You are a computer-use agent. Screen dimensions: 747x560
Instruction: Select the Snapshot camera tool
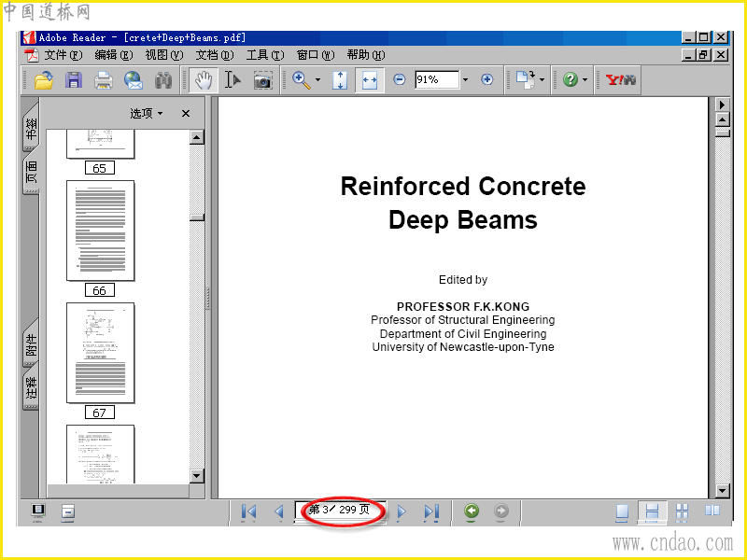262,80
